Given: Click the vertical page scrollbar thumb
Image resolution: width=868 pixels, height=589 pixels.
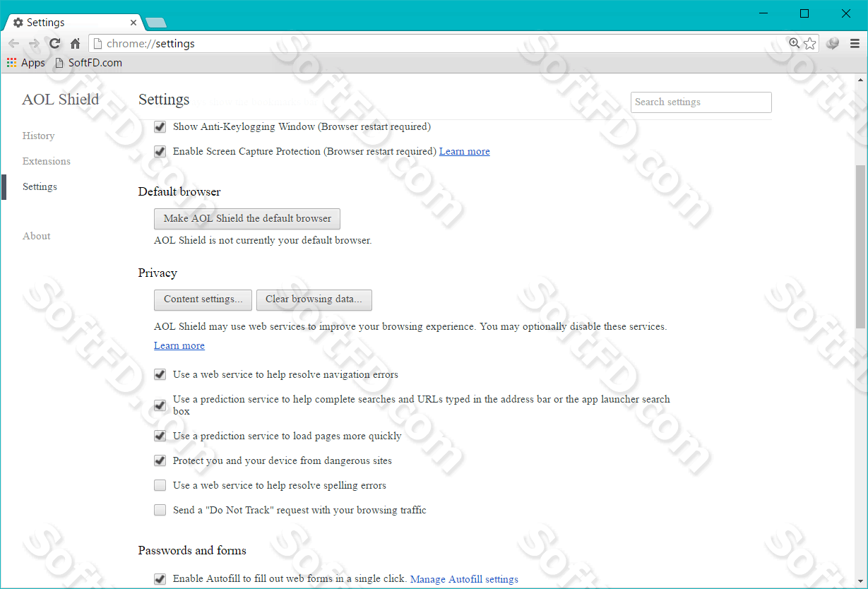Looking at the screenshot, I should tap(860, 245).
